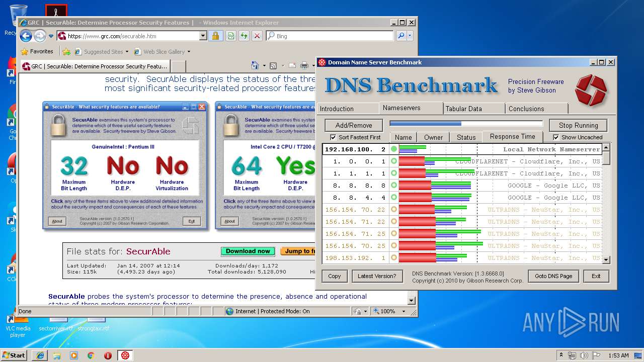644x362 pixels.
Task: Click benchmark progress bar
Action: 466,124
